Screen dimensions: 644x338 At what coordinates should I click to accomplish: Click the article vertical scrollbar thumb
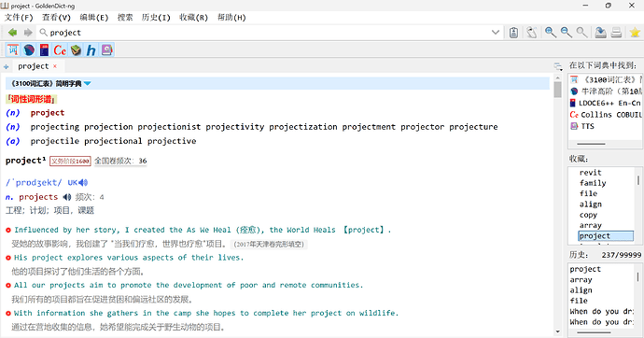point(557,90)
